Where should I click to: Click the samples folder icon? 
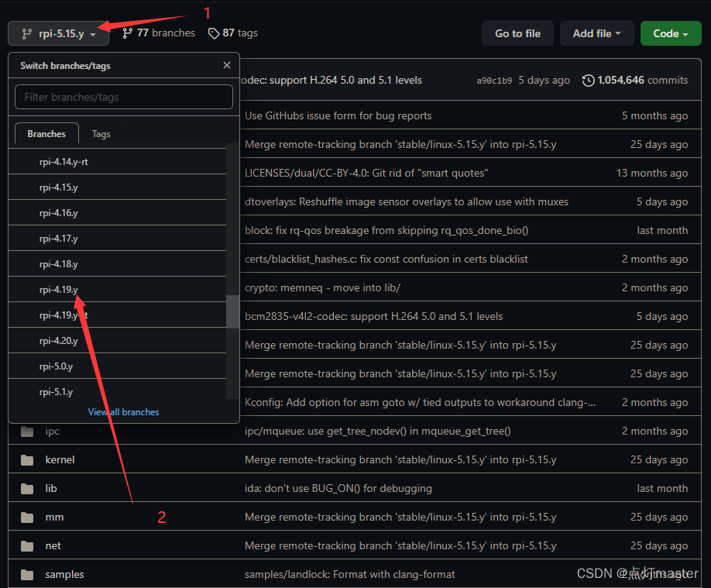tap(27, 574)
